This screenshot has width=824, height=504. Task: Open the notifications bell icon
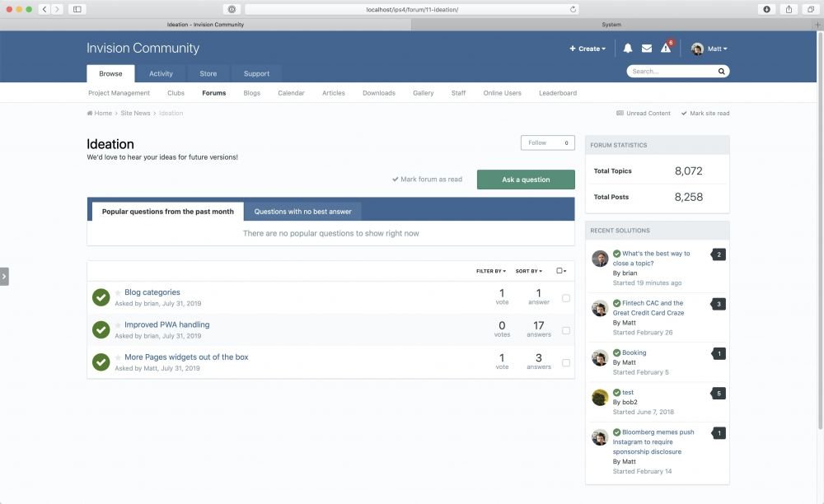pos(627,49)
